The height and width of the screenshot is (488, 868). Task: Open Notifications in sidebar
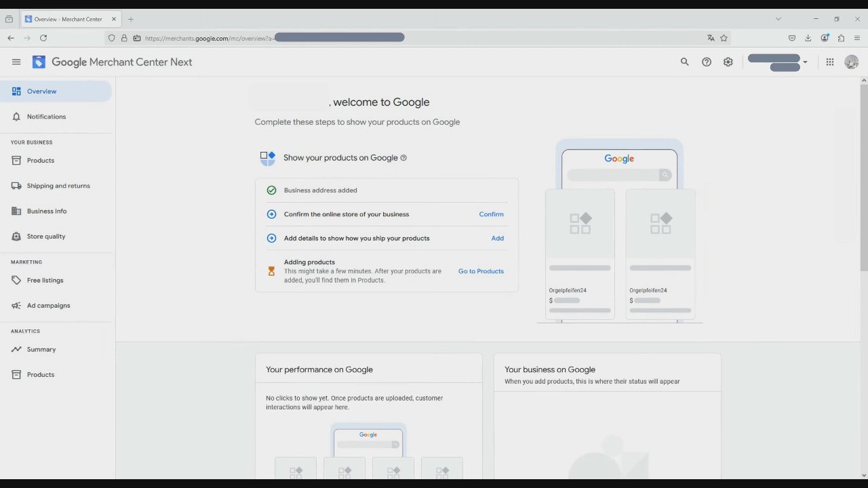(56, 117)
